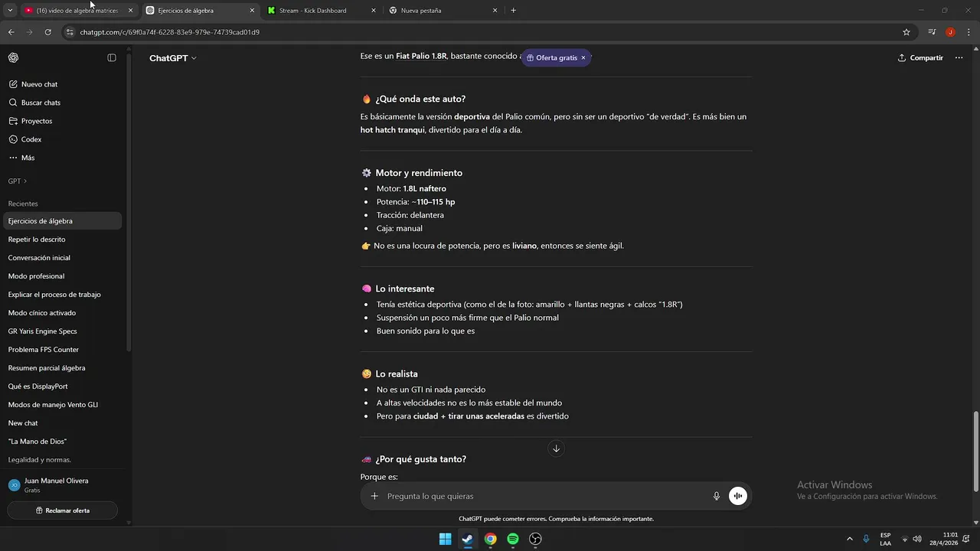This screenshot has height=551, width=980.
Task: Click the chat page vertical scrollbar
Action: tap(975, 452)
